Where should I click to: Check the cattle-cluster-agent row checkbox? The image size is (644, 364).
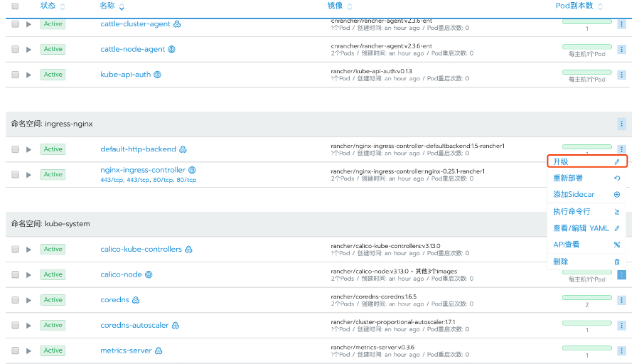click(15, 24)
